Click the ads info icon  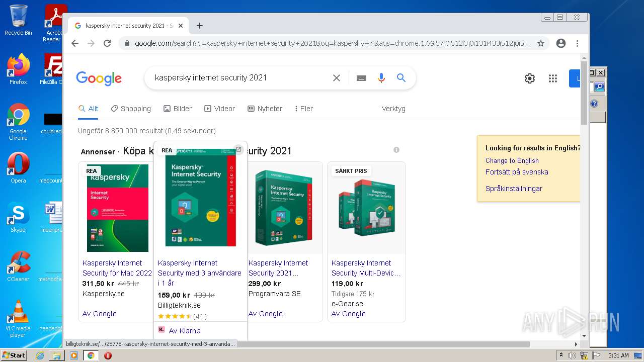click(x=396, y=150)
